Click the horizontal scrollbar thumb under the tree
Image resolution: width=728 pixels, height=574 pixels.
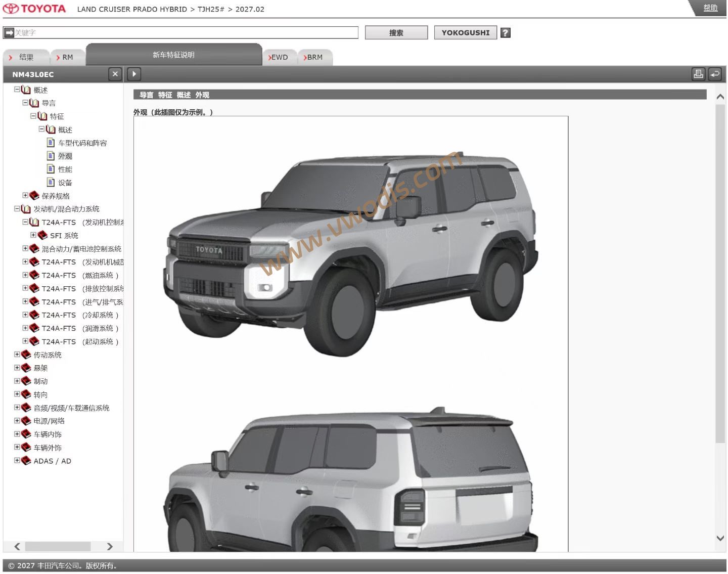58,546
